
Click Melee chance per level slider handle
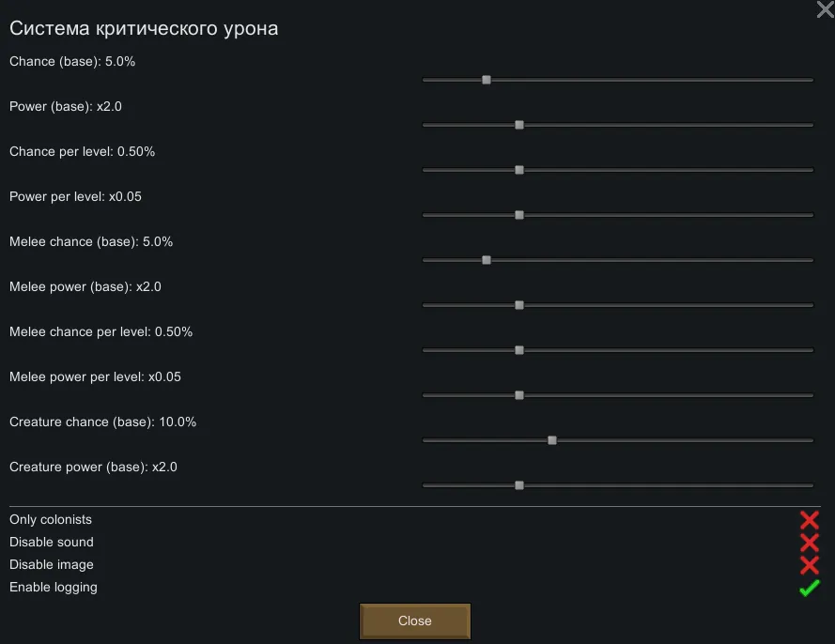pos(519,350)
